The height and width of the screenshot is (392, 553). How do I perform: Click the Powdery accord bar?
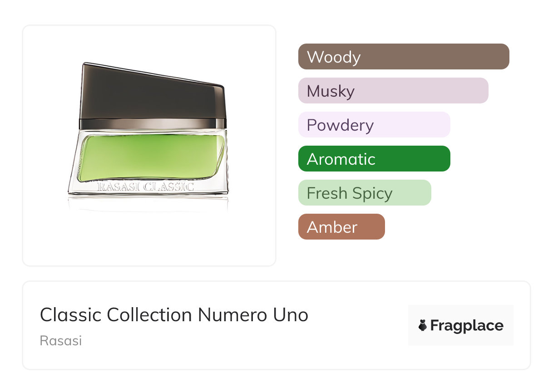click(x=374, y=125)
